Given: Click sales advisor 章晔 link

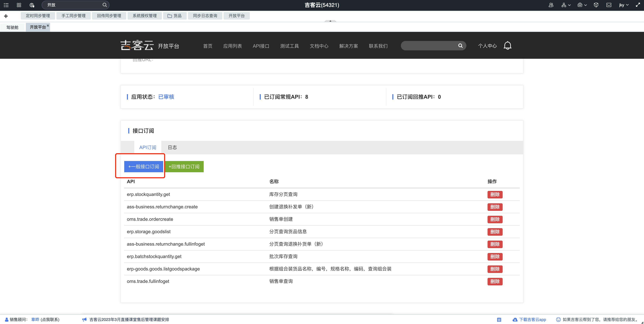Looking at the screenshot, I should tap(35, 319).
